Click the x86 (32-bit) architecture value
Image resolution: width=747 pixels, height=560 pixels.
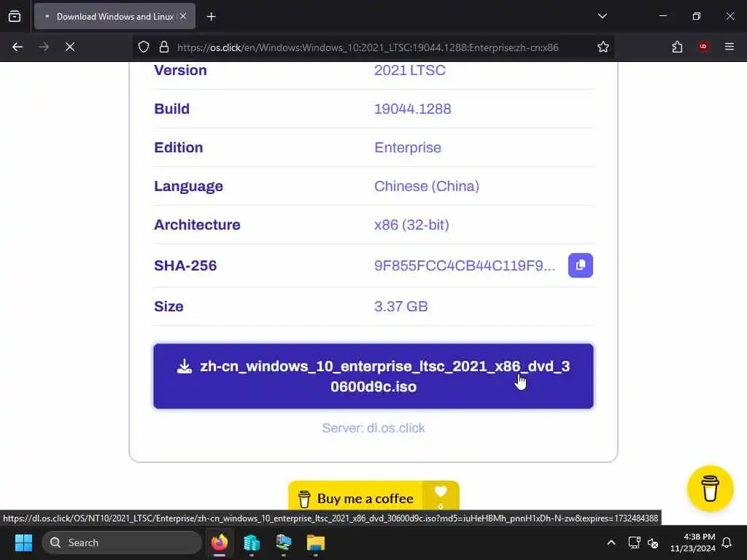coord(411,225)
